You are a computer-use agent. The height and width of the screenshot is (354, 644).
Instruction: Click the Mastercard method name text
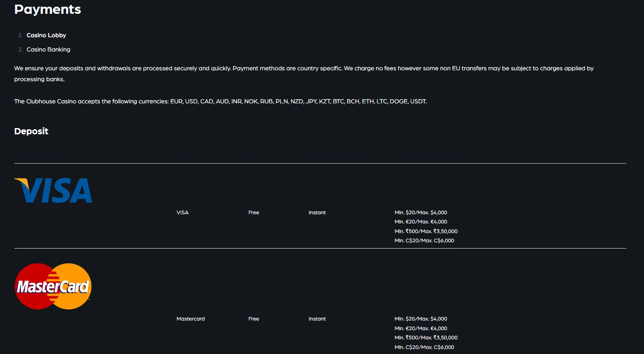[x=191, y=319]
